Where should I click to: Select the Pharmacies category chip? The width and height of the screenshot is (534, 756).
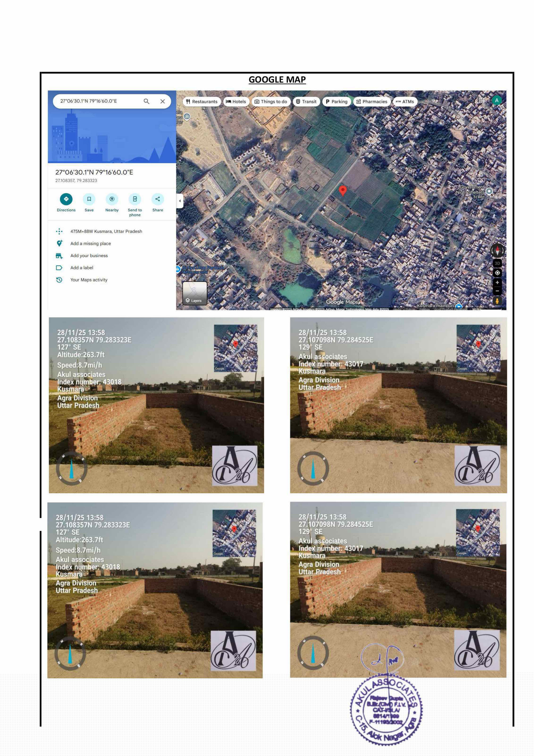tap(372, 102)
